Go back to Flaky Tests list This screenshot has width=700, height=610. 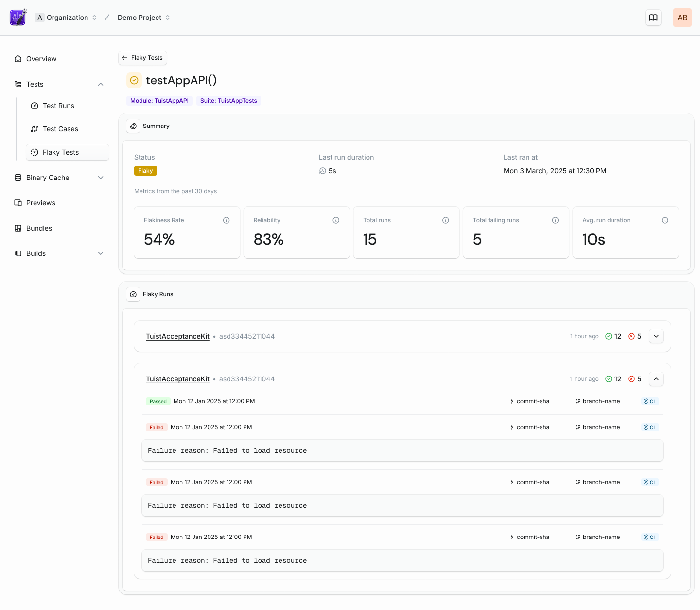[x=142, y=58]
